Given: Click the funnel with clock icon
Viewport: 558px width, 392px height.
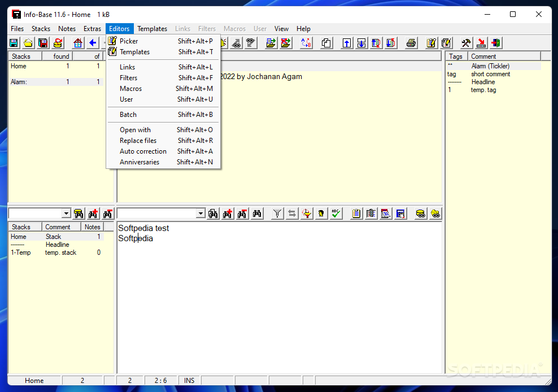Looking at the screenshot, I should pos(307,214).
